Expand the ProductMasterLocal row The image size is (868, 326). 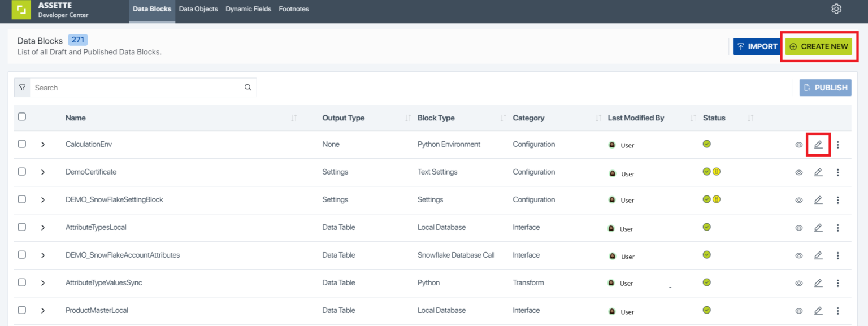point(42,310)
